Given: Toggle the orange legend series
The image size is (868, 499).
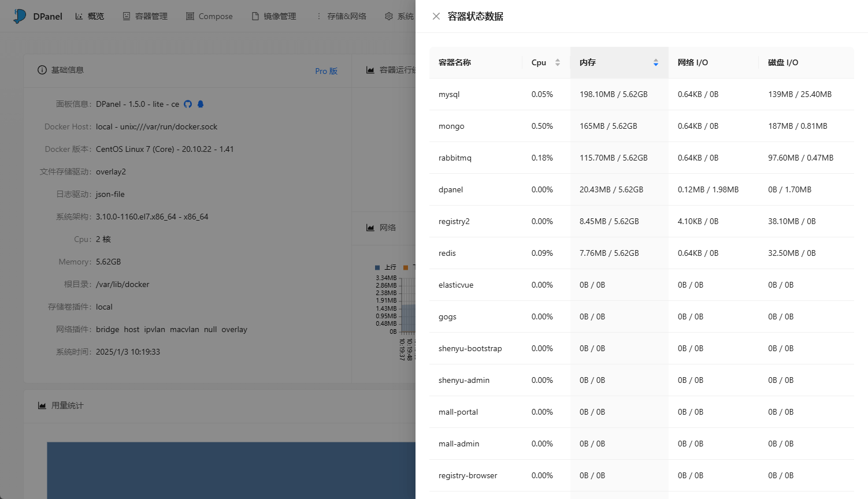Looking at the screenshot, I should click(x=406, y=267).
